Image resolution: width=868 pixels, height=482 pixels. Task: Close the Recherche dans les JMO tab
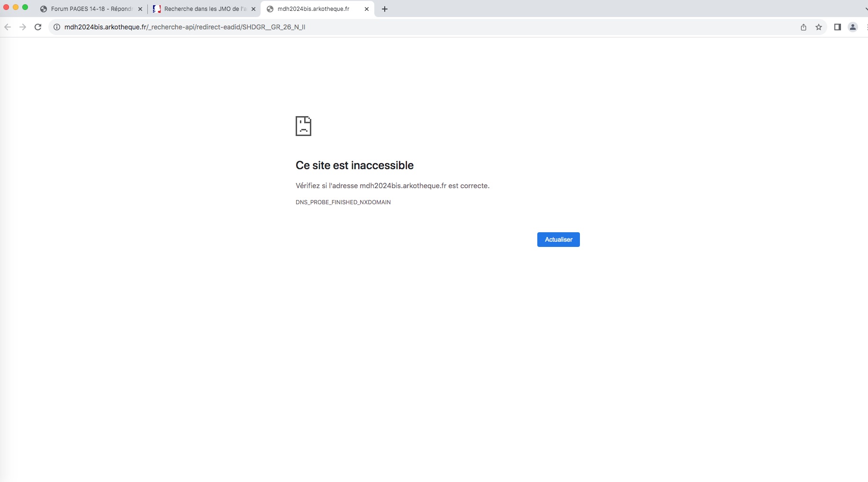click(253, 9)
